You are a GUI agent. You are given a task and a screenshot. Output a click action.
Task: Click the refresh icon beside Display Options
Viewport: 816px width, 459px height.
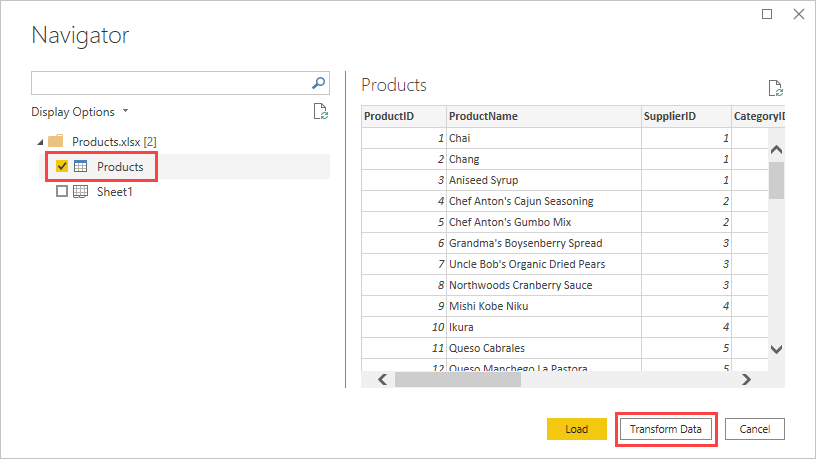[320, 112]
